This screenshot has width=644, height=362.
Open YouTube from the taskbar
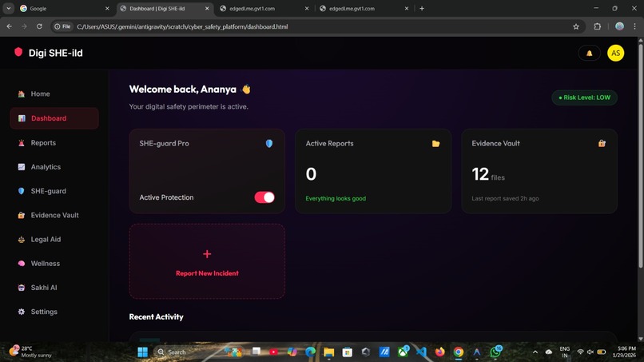tap(273, 352)
